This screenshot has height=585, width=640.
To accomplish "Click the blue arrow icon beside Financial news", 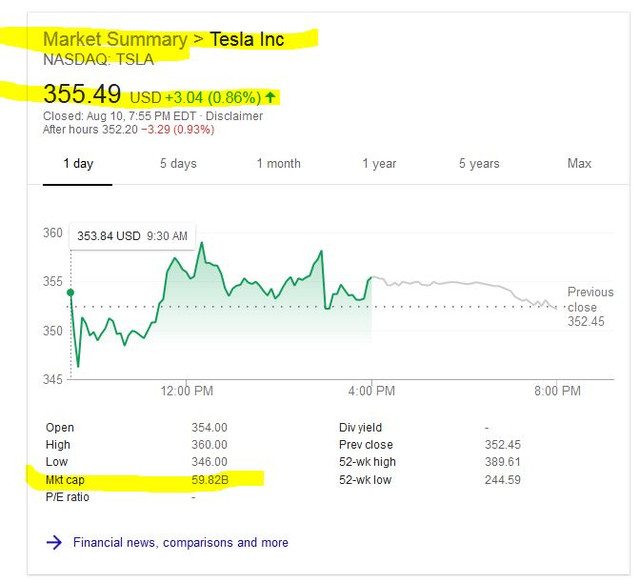I will coord(53,542).
